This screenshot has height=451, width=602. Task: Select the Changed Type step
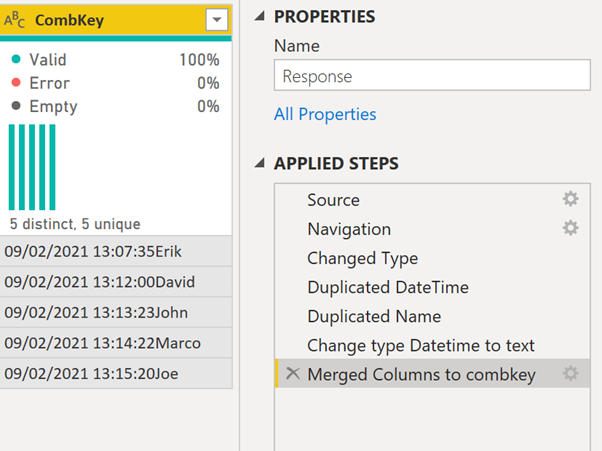tap(362, 258)
